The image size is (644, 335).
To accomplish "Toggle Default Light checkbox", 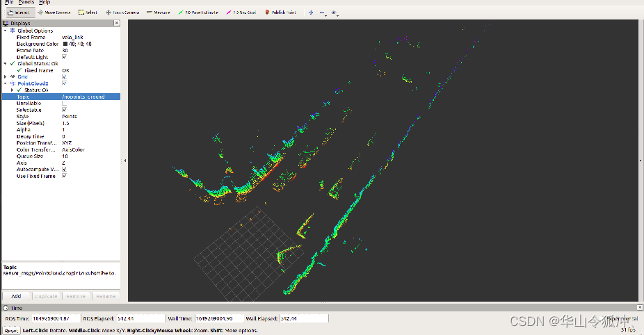I will click(65, 57).
